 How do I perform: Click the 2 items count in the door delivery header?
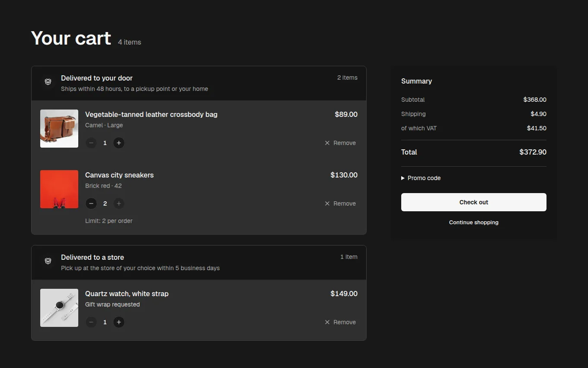(x=347, y=77)
